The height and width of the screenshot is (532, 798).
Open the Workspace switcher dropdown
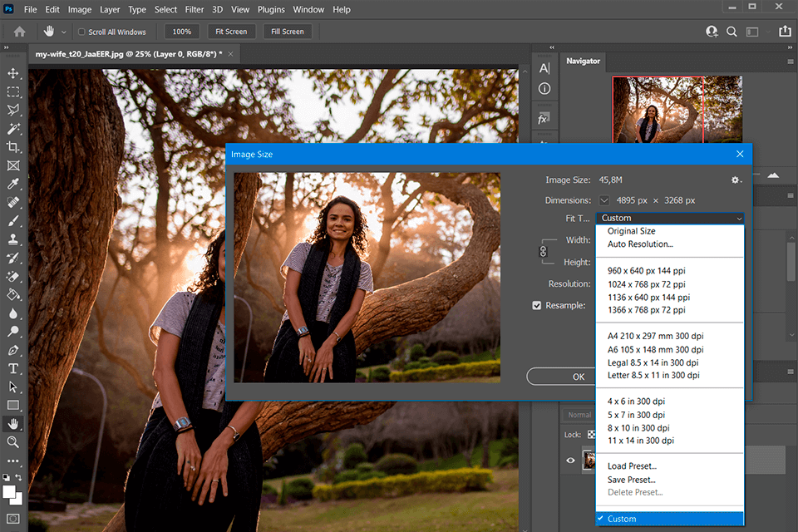tap(754, 32)
